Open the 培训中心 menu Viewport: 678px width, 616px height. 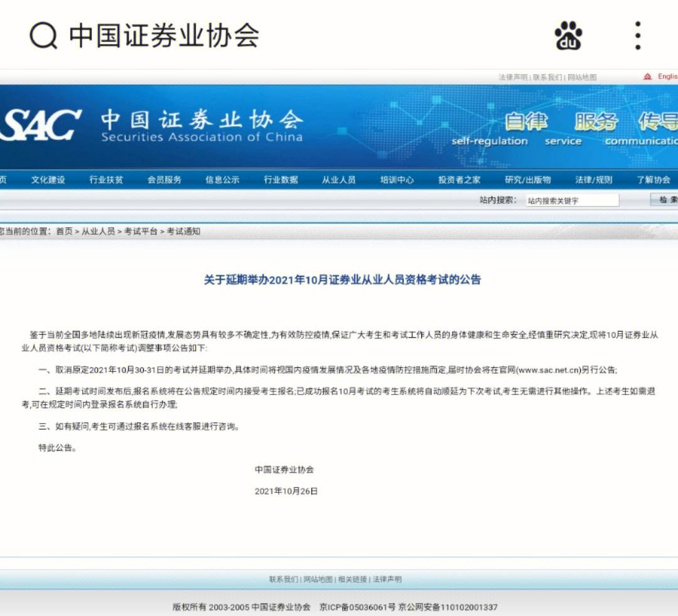pos(397,179)
